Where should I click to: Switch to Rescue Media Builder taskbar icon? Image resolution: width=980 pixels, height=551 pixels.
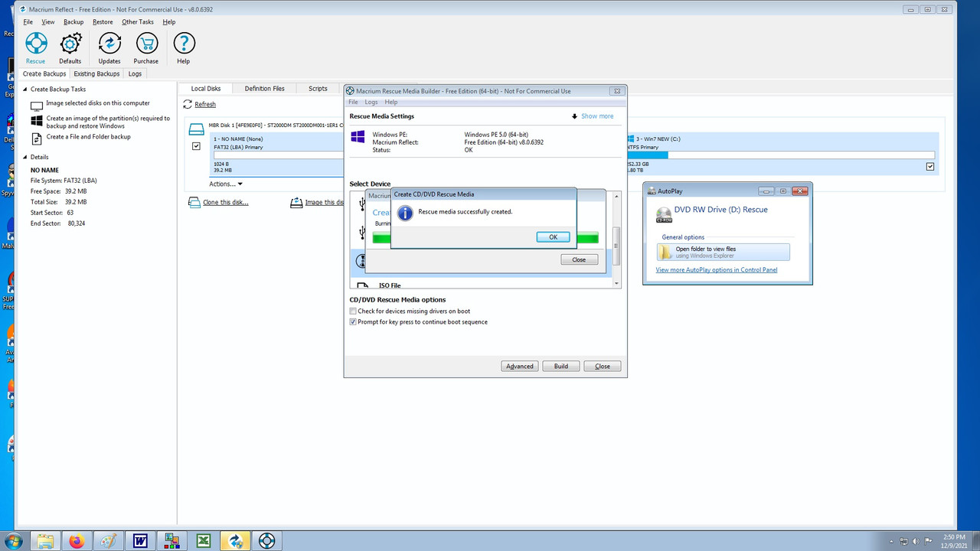point(266,541)
